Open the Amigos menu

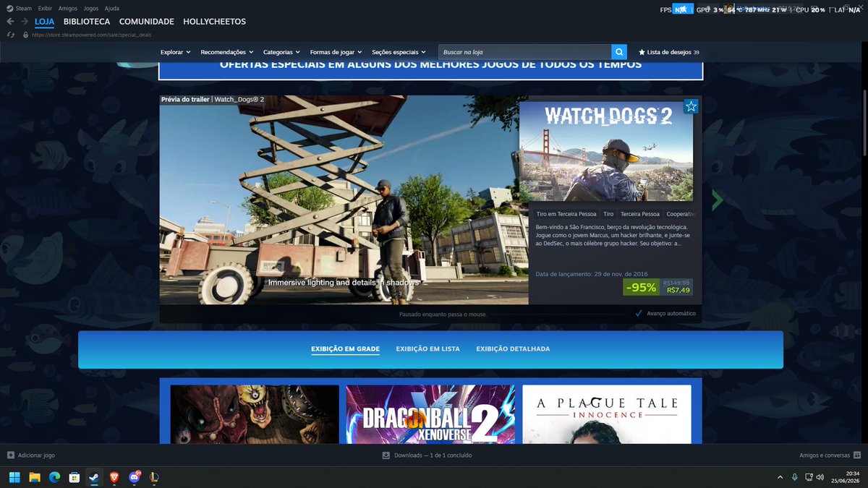tap(68, 9)
